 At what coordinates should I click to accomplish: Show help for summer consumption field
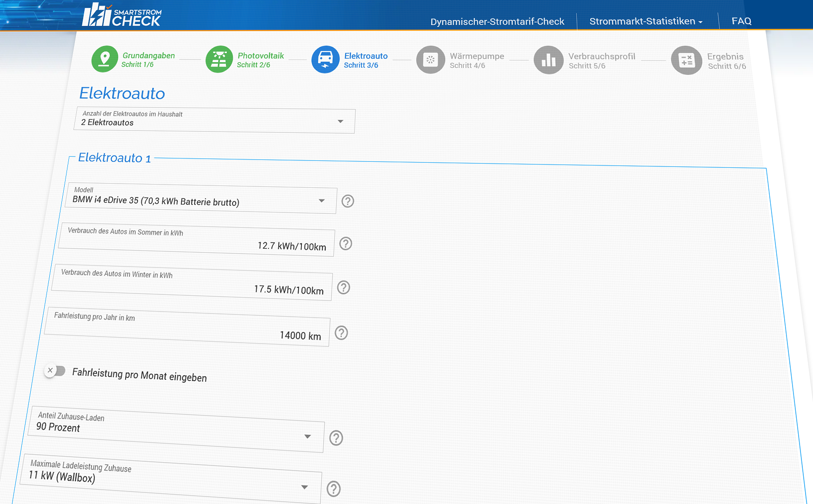(346, 244)
